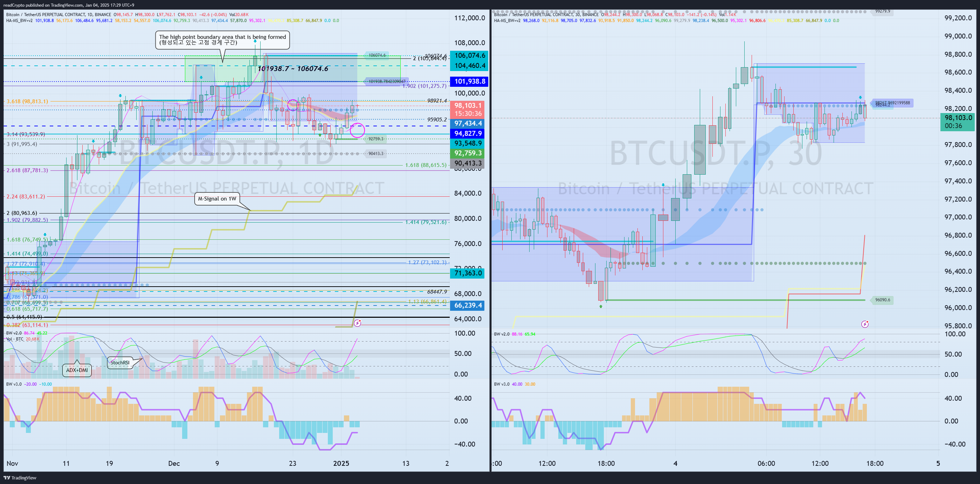Click the 99279.9 level tag on 30-minute chart
This screenshot has height=484, width=980.
(x=883, y=11)
